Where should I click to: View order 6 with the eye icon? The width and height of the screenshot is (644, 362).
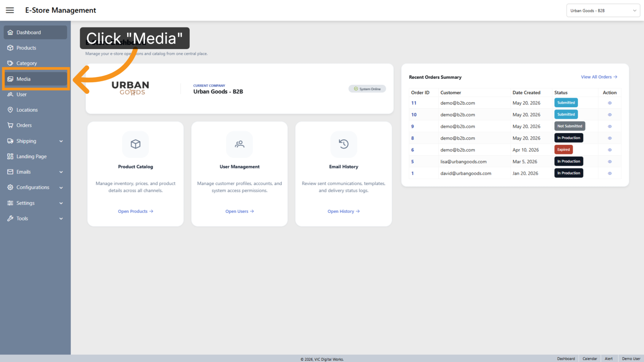pyautogui.click(x=609, y=150)
